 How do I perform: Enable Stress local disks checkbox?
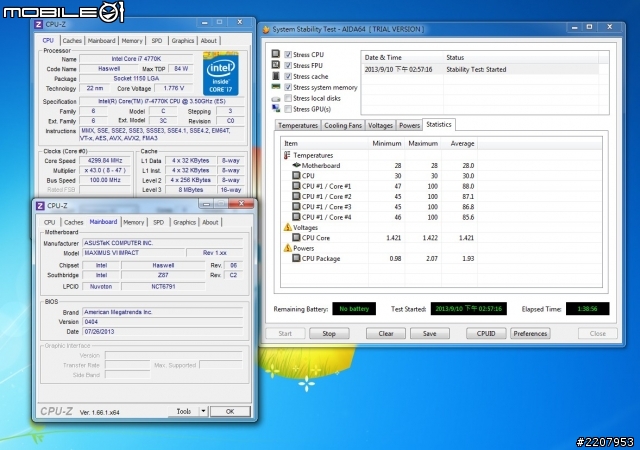(x=288, y=98)
